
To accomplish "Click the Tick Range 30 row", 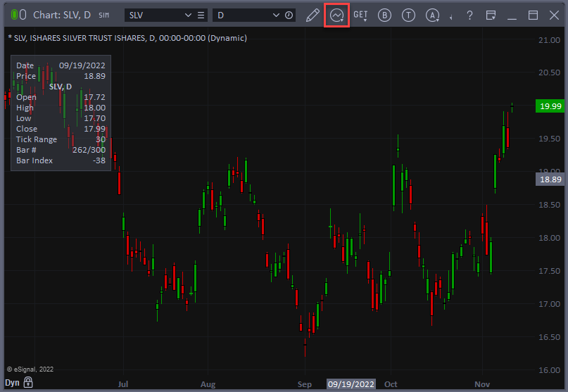I will tap(61, 139).
